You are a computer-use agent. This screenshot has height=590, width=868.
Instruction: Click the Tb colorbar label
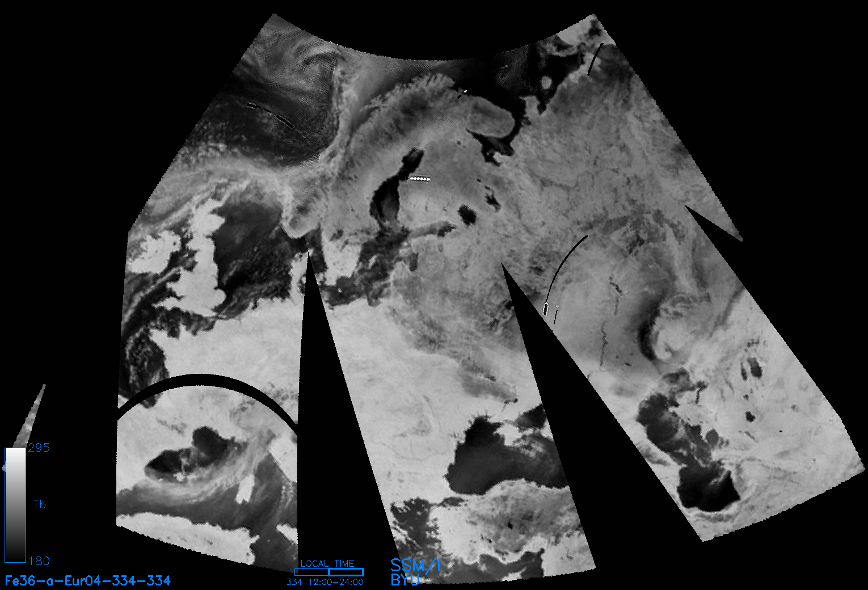click(40, 504)
